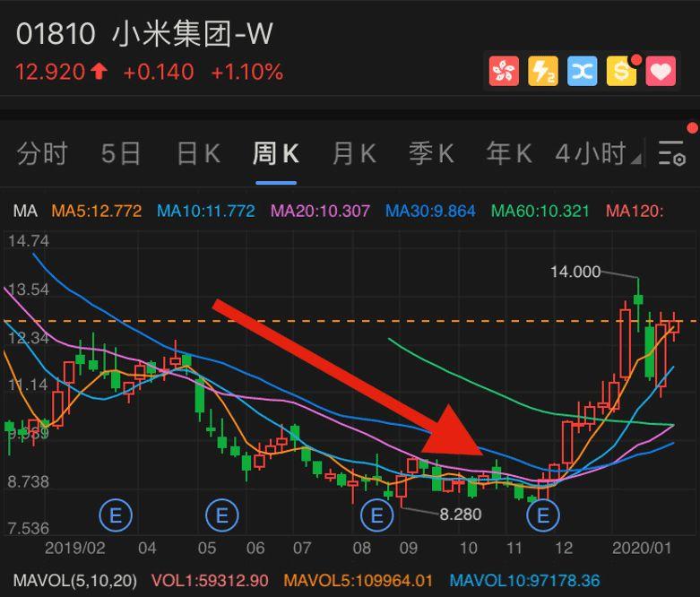
Task: Tap the yellow dollar sign icon
Action: click(x=621, y=71)
